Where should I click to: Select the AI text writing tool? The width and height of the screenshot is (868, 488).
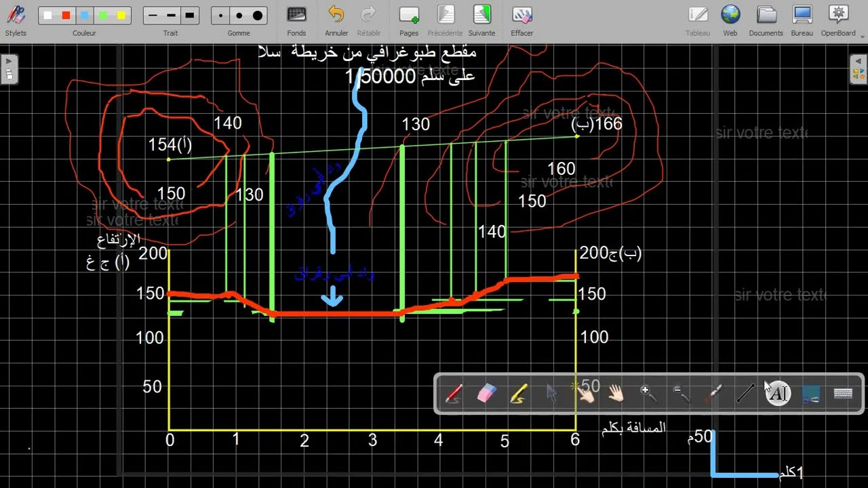(x=778, y=393)
